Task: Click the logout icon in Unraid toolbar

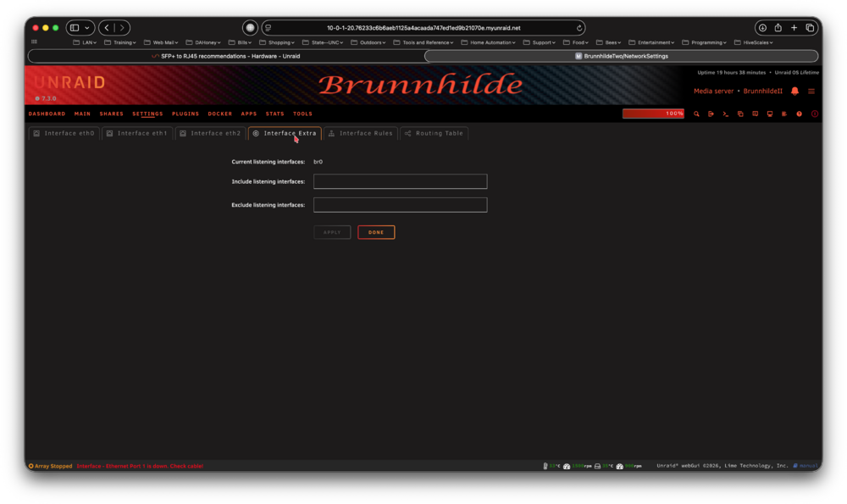Action: point(711,114)
